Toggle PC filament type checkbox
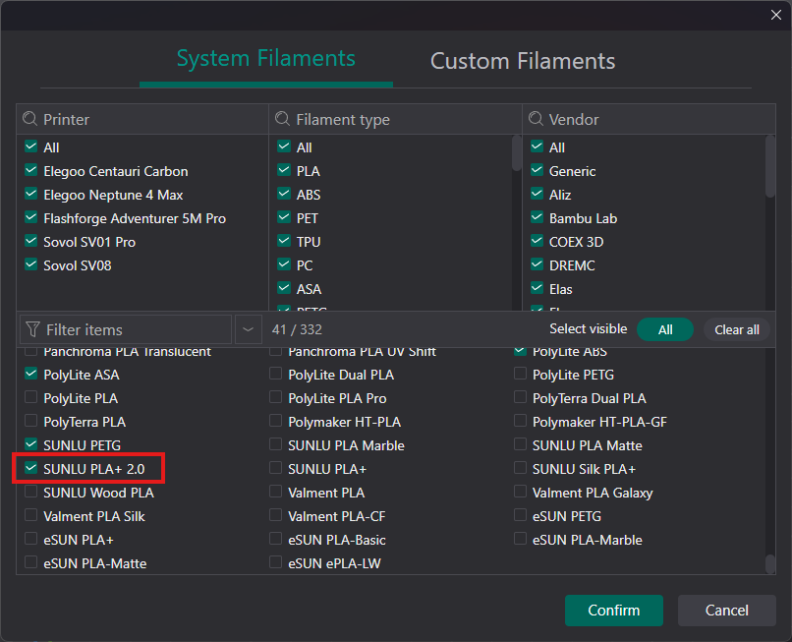The width and height of the screenshot is (792, 642). pyautogui.click(x=284, y=265)
